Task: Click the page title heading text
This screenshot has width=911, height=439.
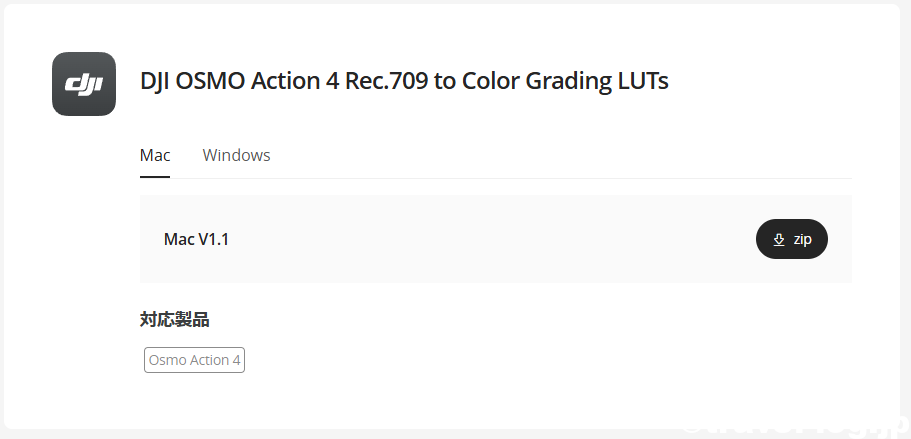Action: click(404, 81)
